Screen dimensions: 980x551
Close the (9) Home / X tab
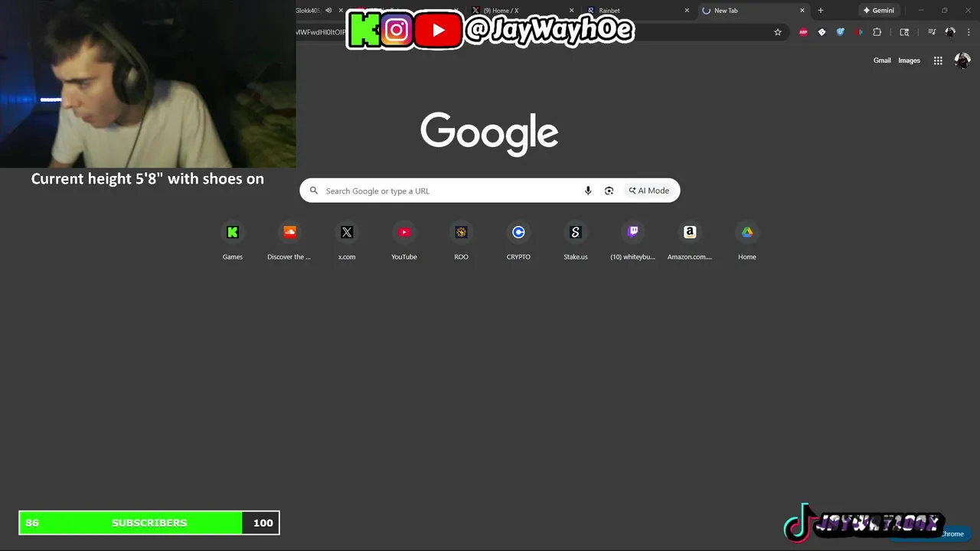point(571,11)
